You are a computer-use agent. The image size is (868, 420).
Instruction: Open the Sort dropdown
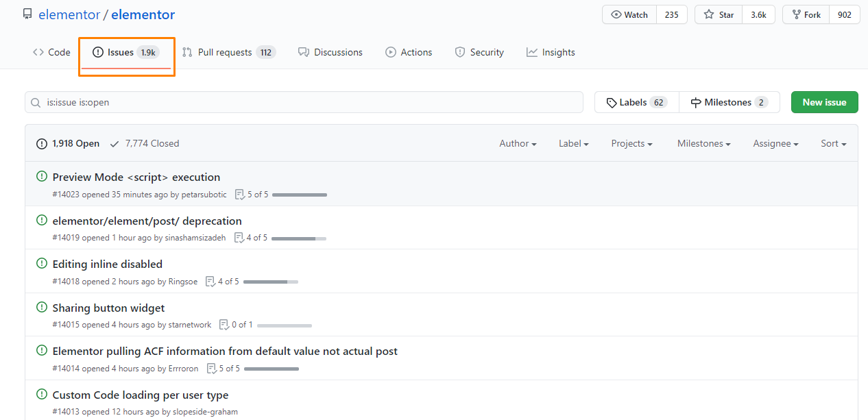coord(833,143)
